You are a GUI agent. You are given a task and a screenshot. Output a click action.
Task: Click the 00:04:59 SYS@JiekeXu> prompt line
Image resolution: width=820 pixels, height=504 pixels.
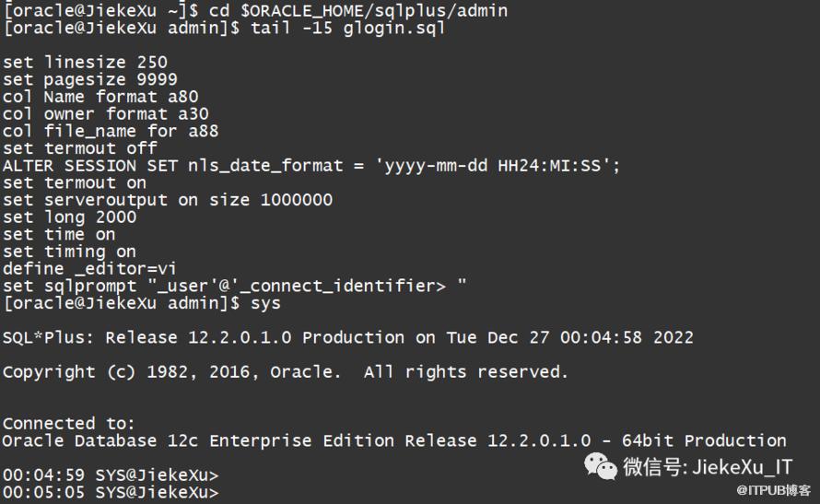pos(111,475)
